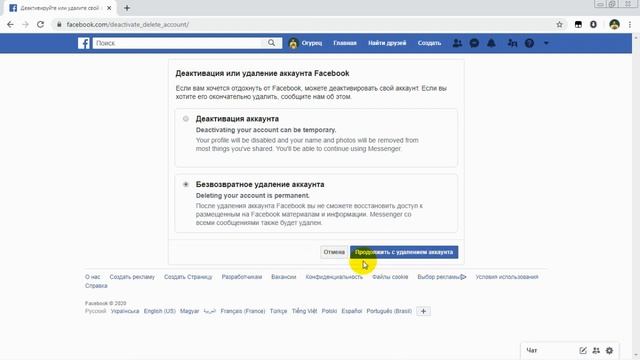
Task: Open the Создать рекламу footer link
Action: pyautogui.click(x=132, y=277)
